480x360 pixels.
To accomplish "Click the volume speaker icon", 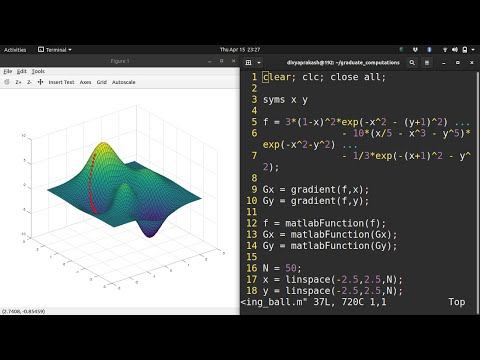I will [455, 50].
